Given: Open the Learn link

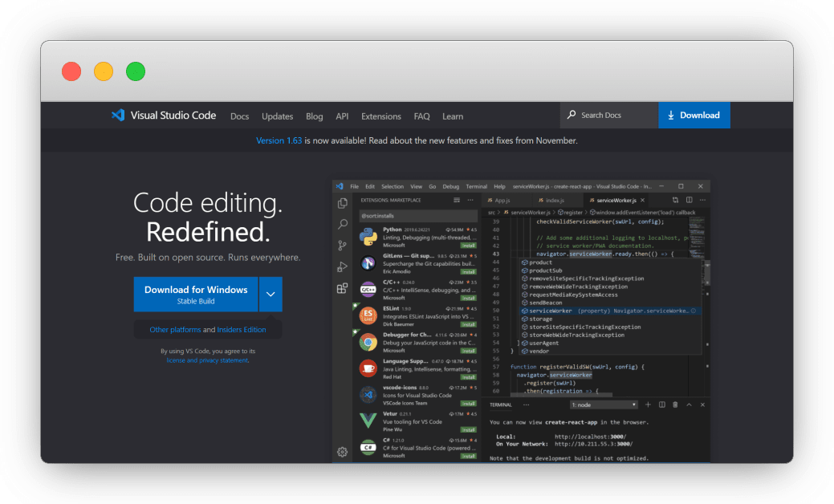Looking at the screenshot, I should (x=453, y=116).
